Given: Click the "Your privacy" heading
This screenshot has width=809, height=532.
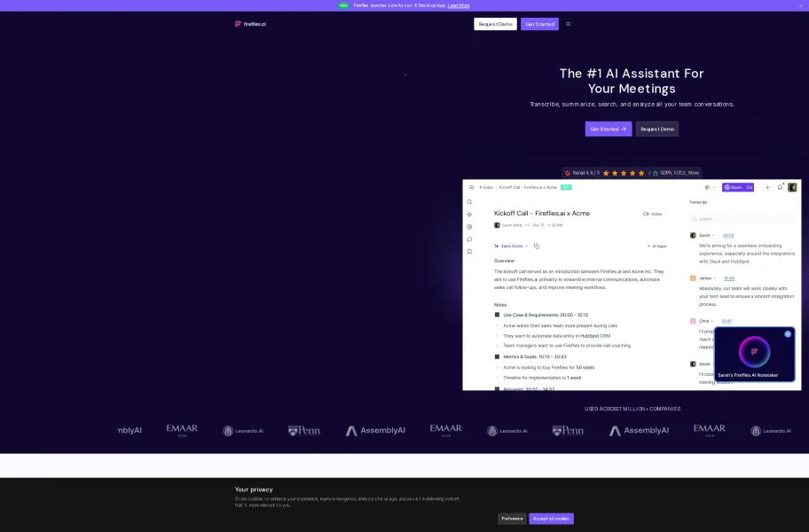Looking at the screenshot, I should click(x=254, y=489).
